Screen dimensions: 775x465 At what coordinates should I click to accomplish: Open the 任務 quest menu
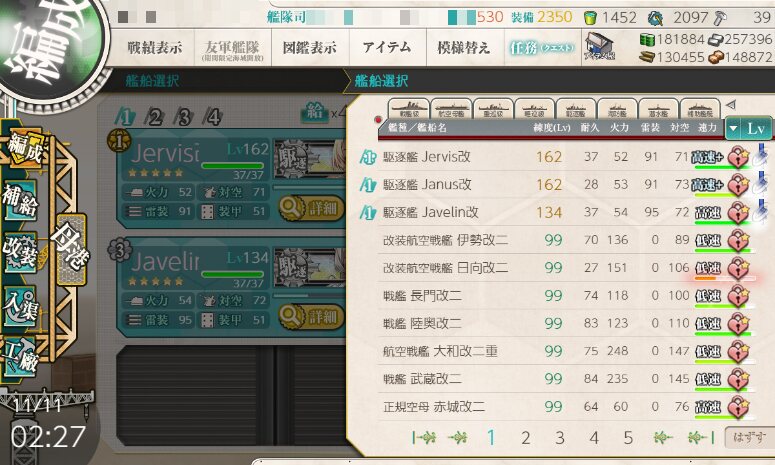(x=542, y=47)
